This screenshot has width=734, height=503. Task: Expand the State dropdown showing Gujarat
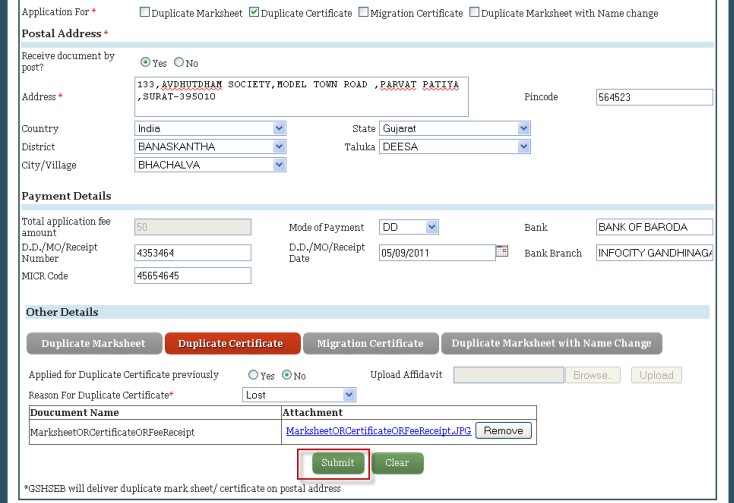[454, 129]
